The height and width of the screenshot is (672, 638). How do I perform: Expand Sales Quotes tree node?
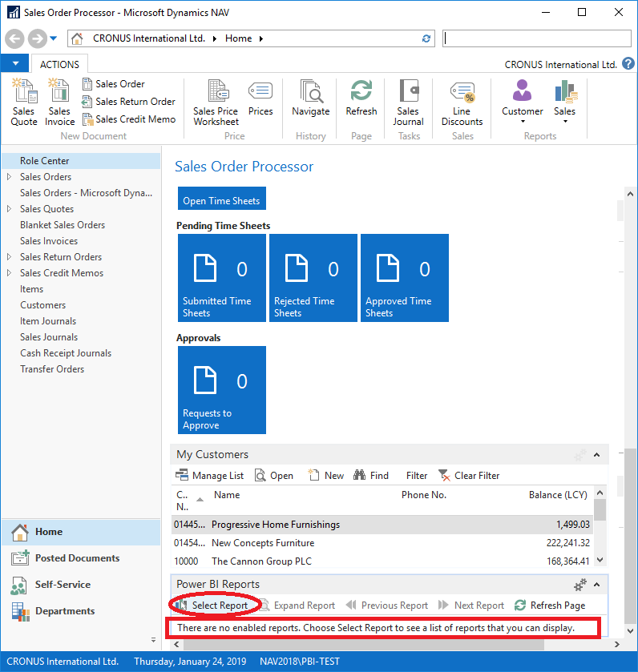[x=9, y=209]
